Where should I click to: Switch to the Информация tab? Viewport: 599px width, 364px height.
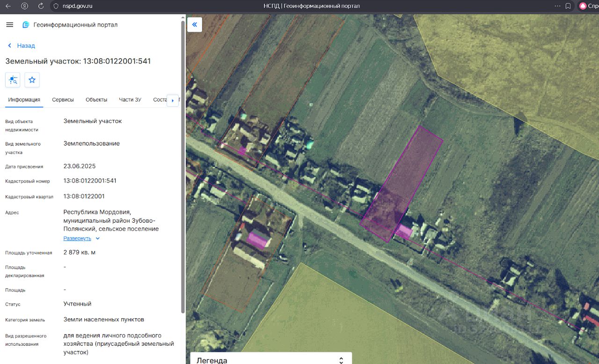24,100
